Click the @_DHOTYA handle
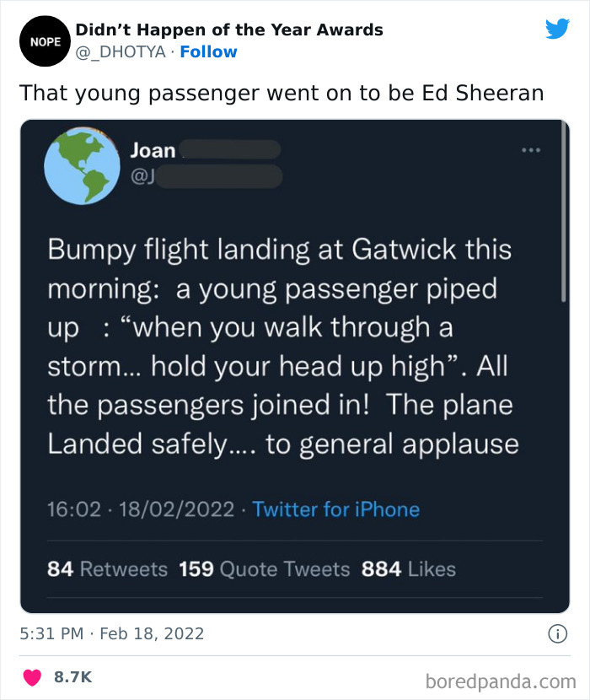This screenshot has height=700, width=590. pyautogui.click(x=118, y=52)
